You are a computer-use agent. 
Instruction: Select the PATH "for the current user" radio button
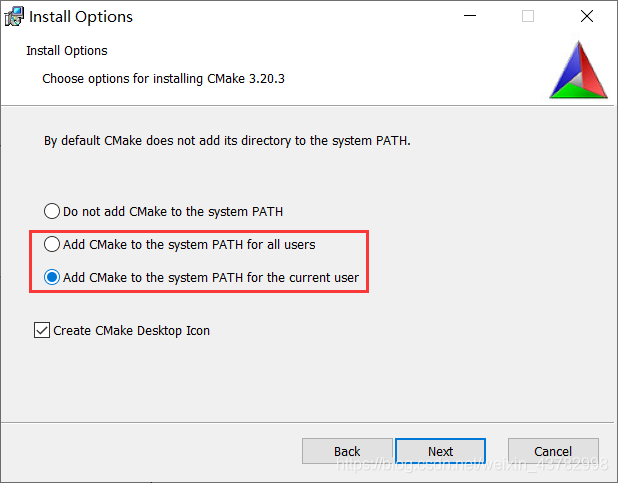[52, 277]
